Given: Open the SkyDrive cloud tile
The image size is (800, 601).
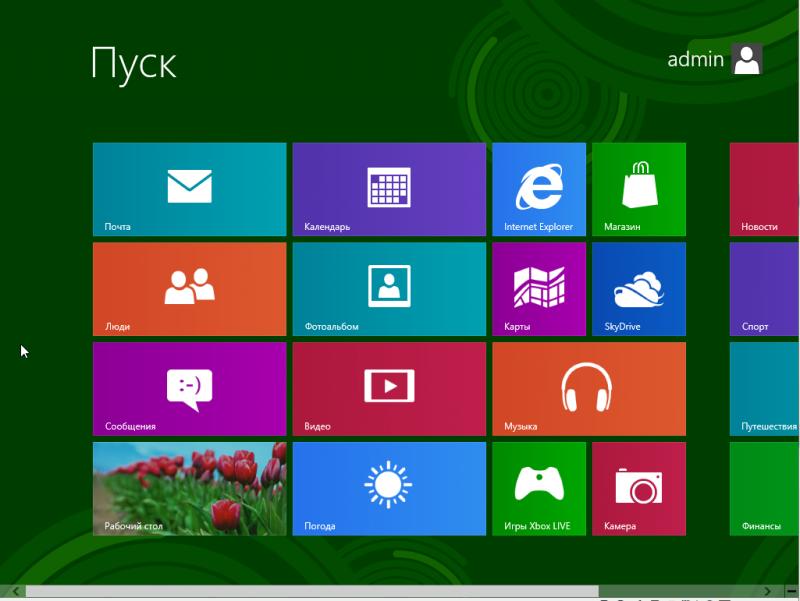Looking at the screenshot, I should [639, 289].
